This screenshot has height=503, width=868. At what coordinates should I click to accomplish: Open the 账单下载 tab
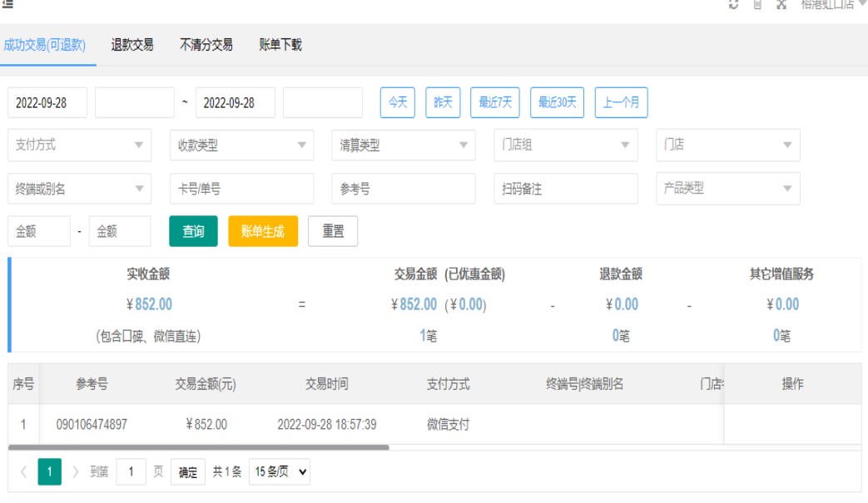(x=280, y=45)
